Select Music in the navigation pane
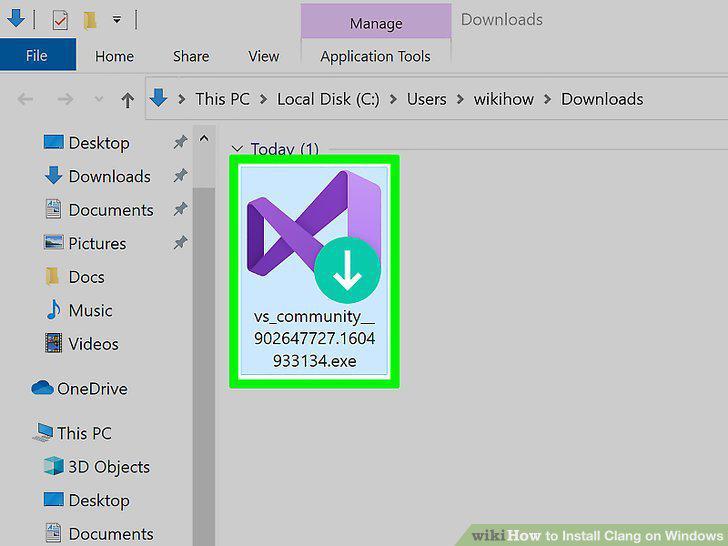The width and height of the screenshot is (728, 546). [x=79, y=310]
